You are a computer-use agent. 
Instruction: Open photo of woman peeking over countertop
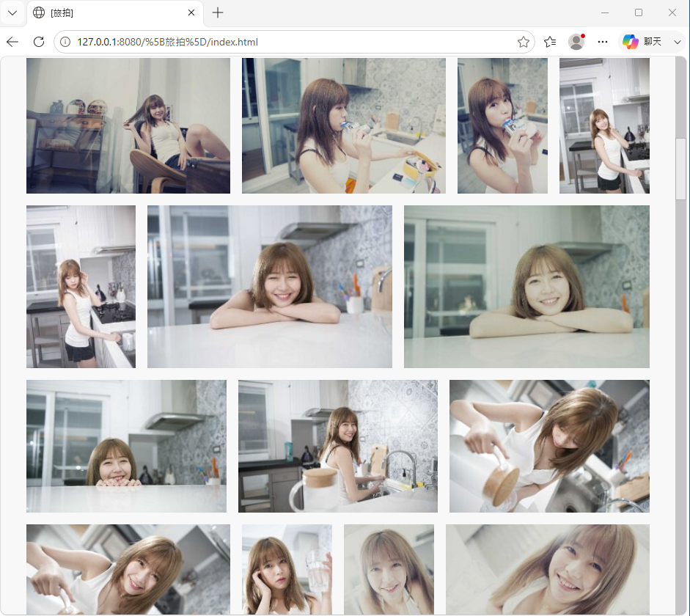[126, 446]
